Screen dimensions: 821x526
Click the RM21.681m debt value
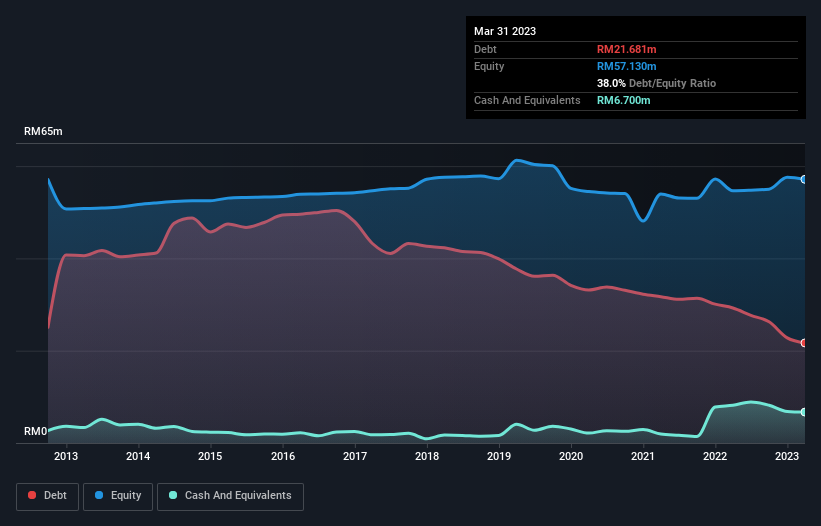coord(626,49)
